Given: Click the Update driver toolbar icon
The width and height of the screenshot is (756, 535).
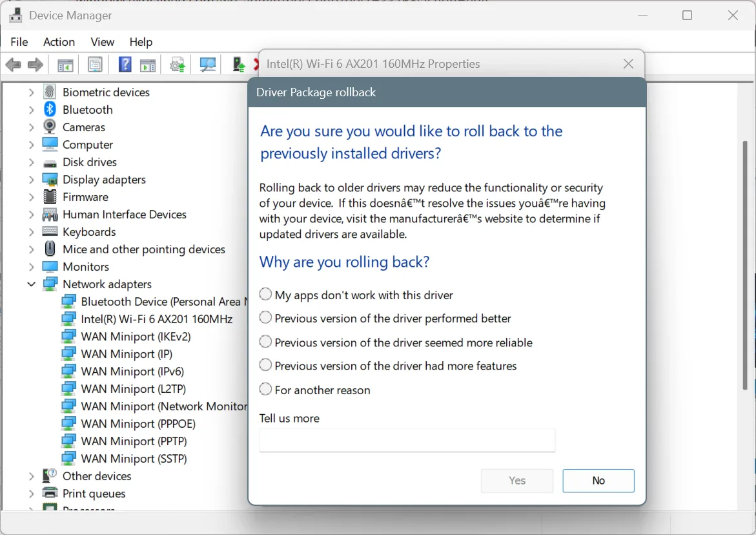Looking at the screenshot, I should 178,65.
